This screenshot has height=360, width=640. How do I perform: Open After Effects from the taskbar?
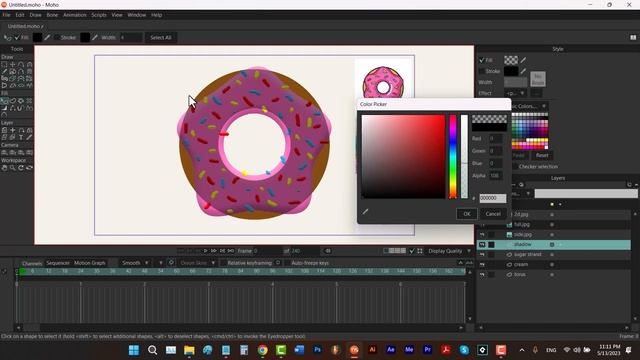click(391, 350)
